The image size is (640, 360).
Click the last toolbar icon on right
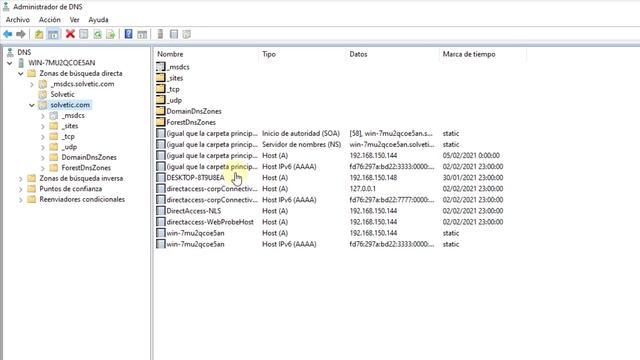coord(187,34)
